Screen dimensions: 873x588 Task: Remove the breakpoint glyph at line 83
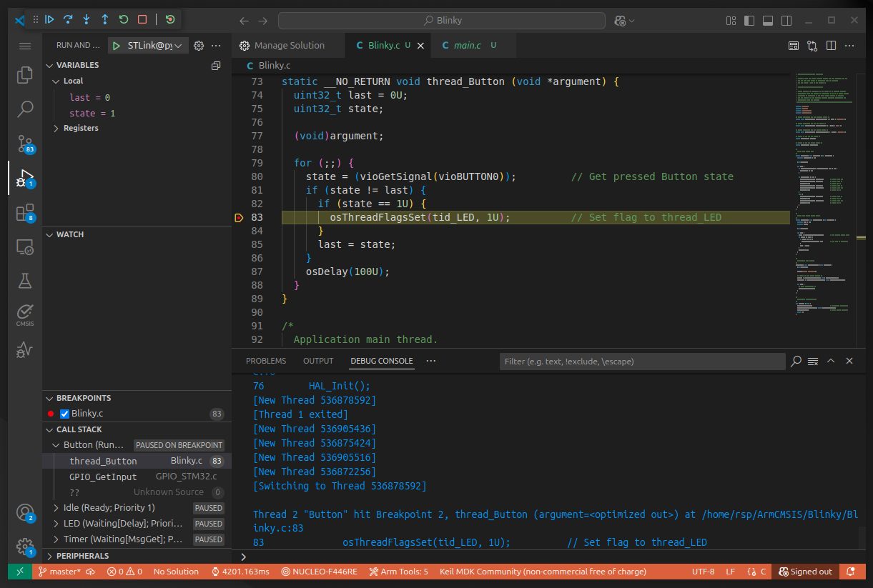coord(239,217)
